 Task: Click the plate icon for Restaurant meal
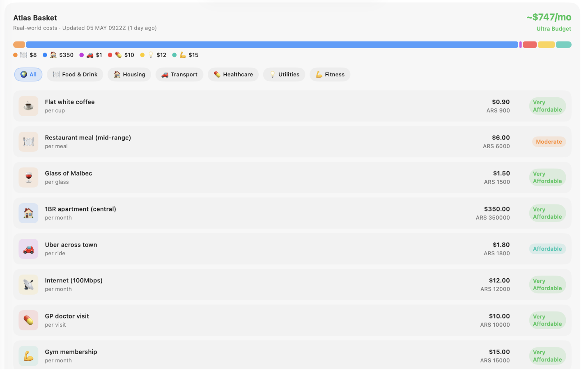(28, 142)
